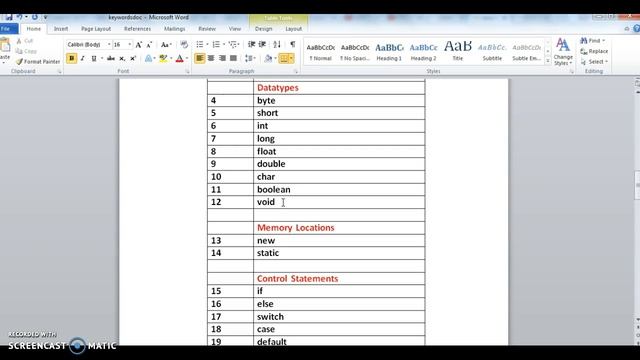
Task: Apply the No Spacing style
Action: (x=355, y=51)
